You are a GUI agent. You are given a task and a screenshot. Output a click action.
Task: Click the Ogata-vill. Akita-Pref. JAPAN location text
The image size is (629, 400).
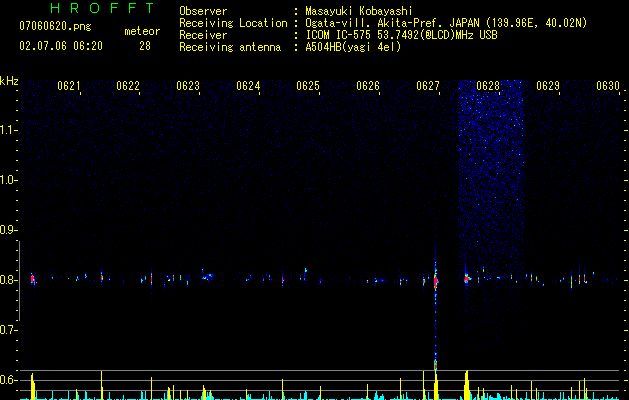(446, 23)
